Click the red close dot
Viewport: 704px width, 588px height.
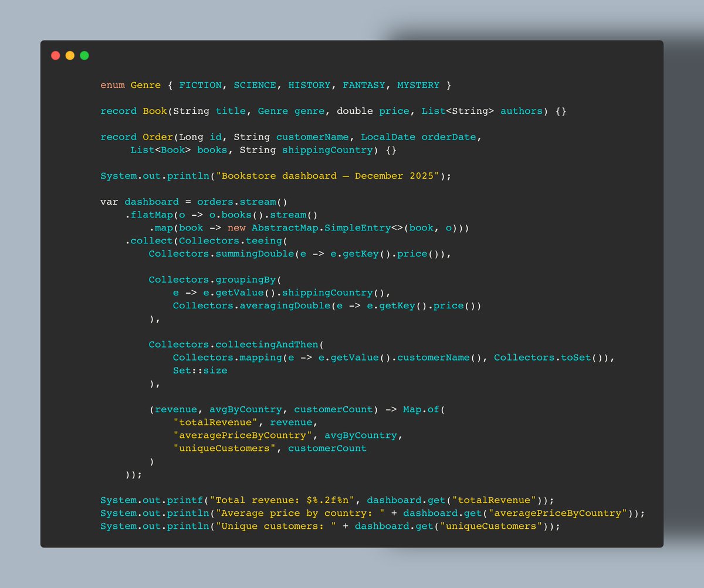point(56,56)
